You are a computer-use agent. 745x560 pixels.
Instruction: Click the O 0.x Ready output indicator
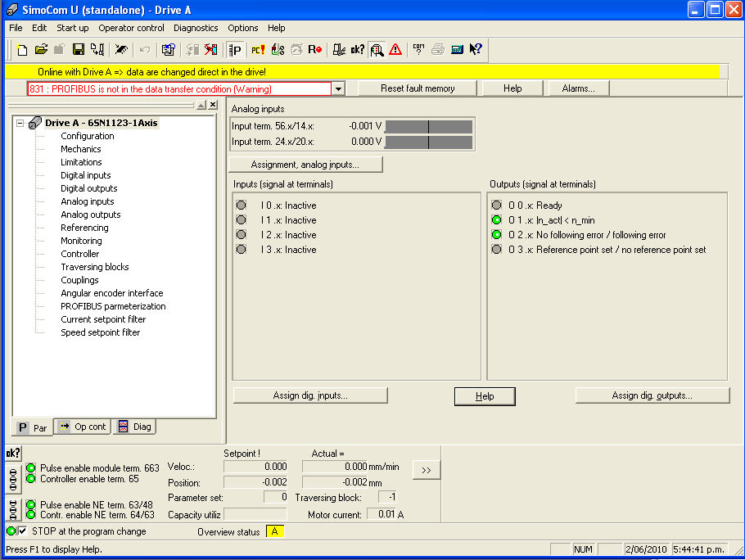point(496,205)
